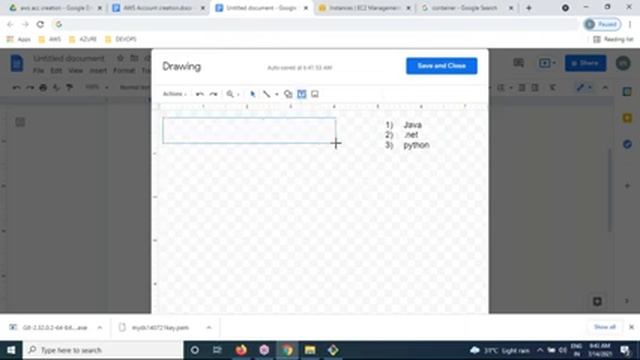Viewport: 640px width, 360px height.
Task: Click Undo in Docs main toolbar
Action: click(x=16, y=87)
